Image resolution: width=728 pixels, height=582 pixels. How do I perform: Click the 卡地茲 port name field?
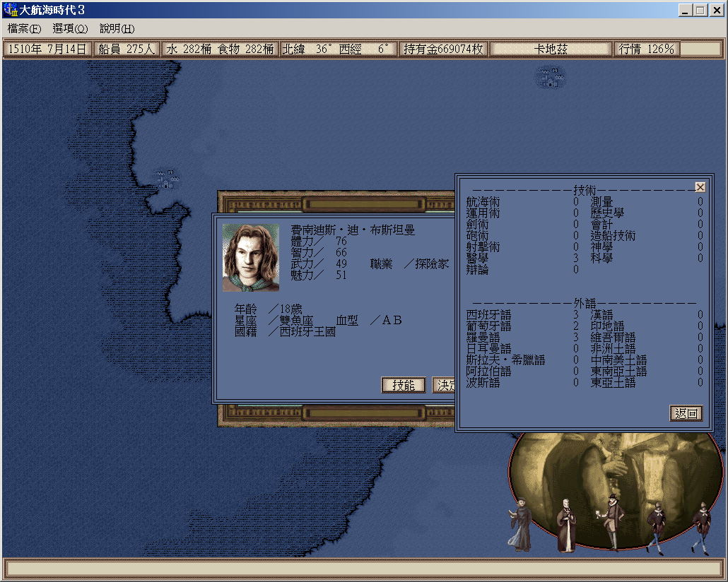(x=551, y=49)
